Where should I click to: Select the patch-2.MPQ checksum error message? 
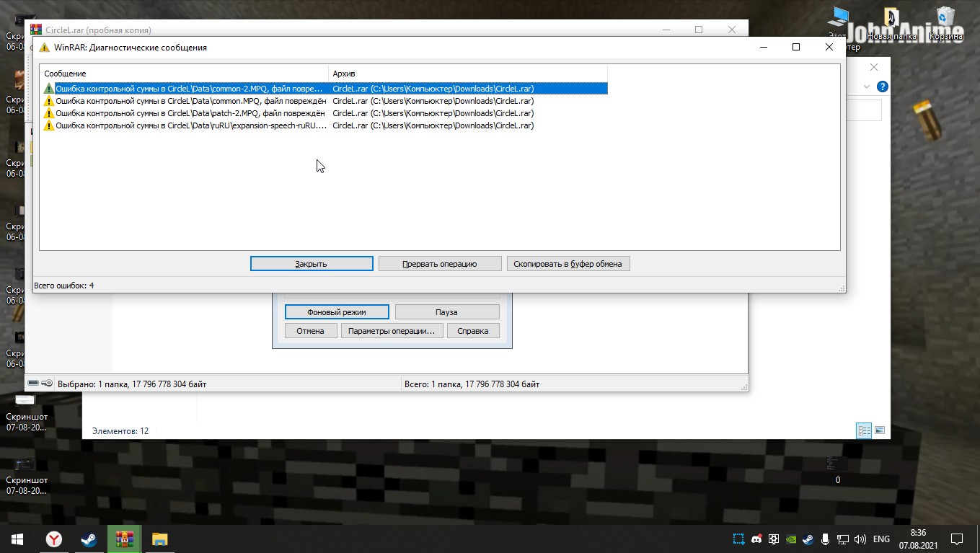click(189, 113)
